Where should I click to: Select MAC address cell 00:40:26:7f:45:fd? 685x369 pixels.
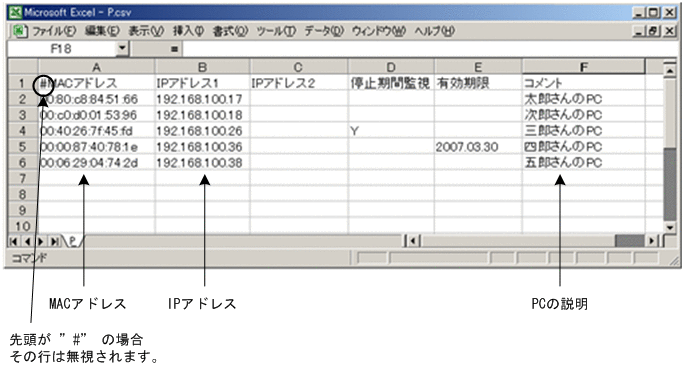tap(97, 131)
